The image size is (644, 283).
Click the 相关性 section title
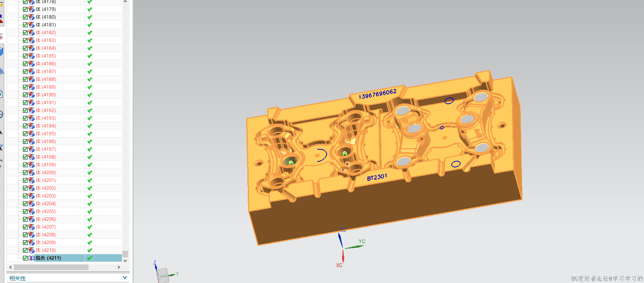point(17,278)
